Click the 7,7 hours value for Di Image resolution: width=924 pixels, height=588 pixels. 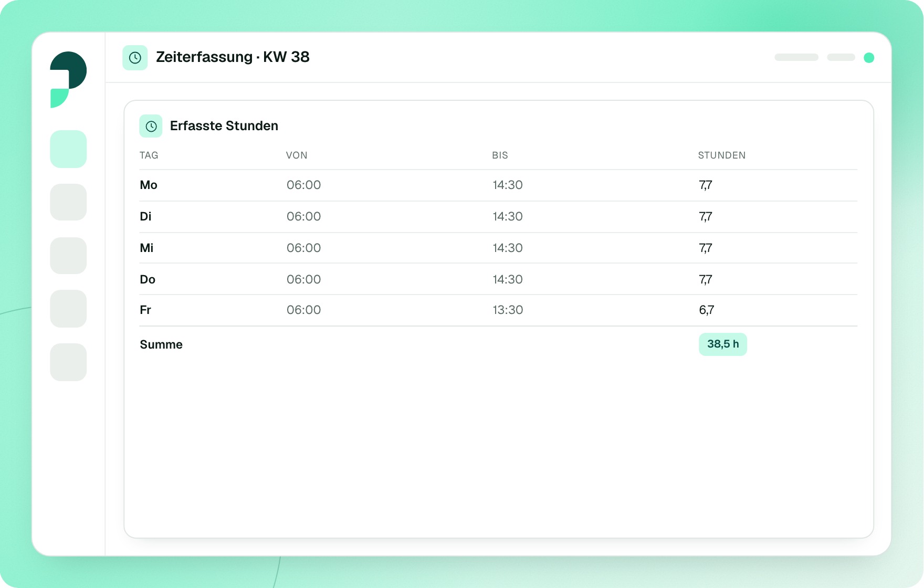(x=706, y=216)
